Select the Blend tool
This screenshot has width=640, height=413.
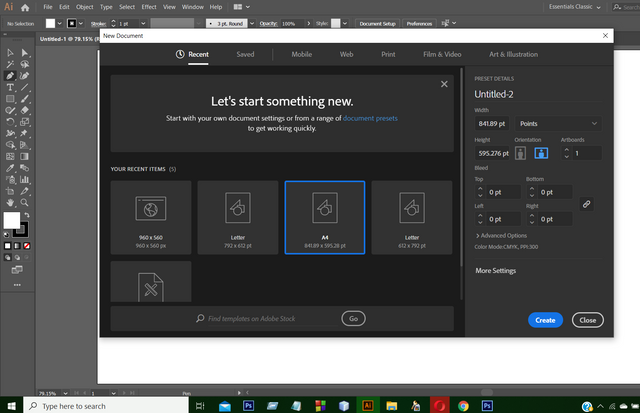click(24, 168)
